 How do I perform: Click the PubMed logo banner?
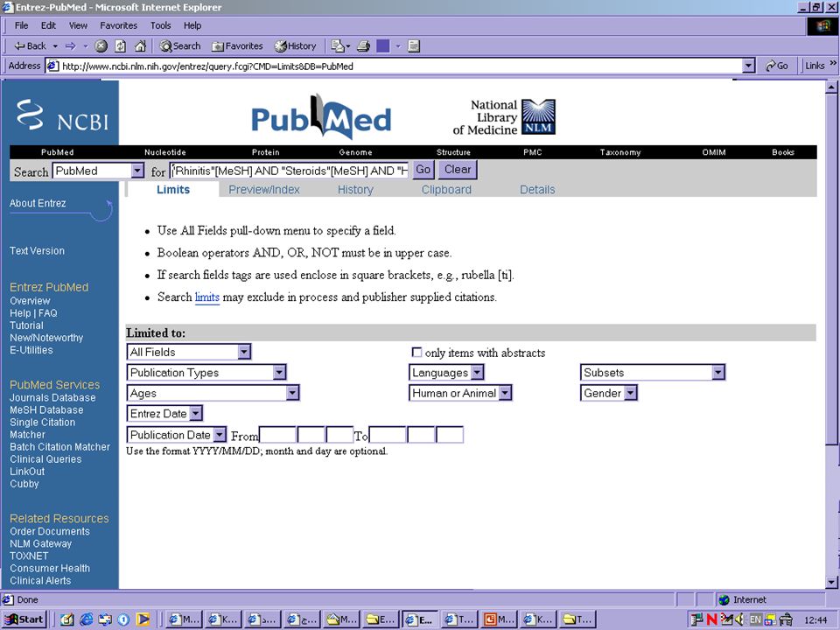[x=321, y=116]
